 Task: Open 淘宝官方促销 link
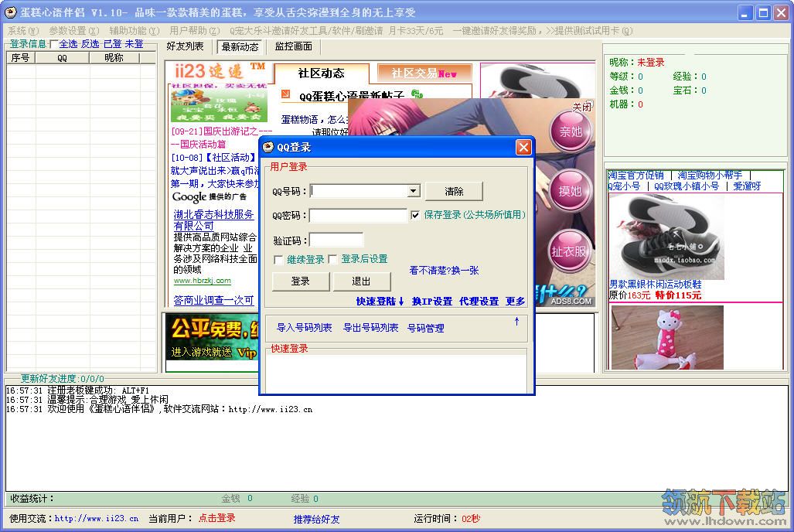click(636, 176)
